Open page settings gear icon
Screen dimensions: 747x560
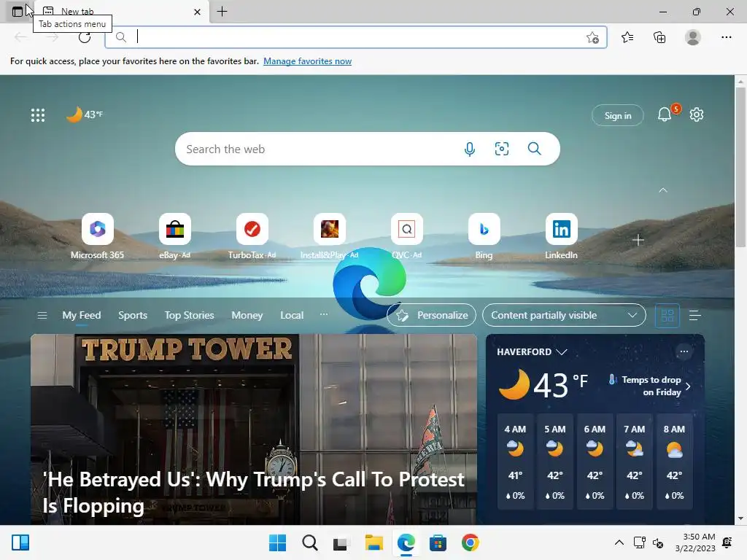click(697, 114)
